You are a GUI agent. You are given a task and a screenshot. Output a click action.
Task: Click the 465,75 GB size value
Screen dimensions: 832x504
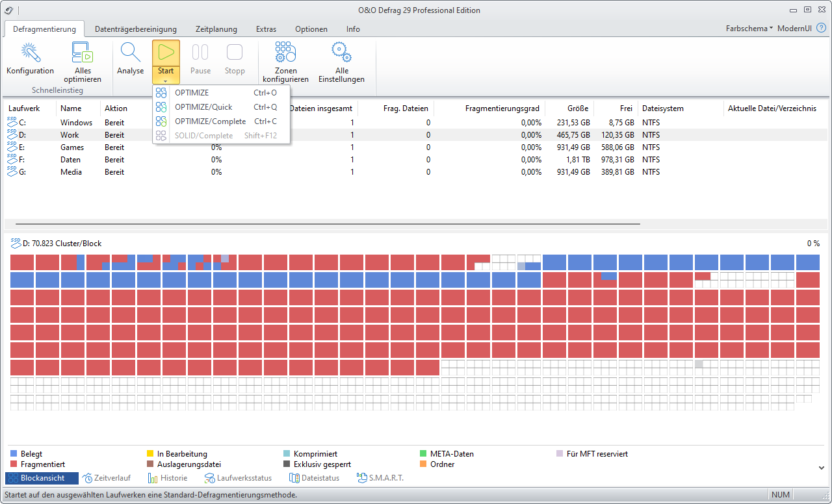tap(573, 134)
